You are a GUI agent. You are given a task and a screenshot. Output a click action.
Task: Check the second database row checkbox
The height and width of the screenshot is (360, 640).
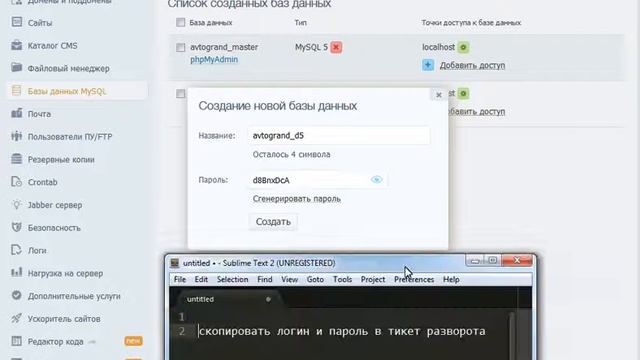point(180,94)
